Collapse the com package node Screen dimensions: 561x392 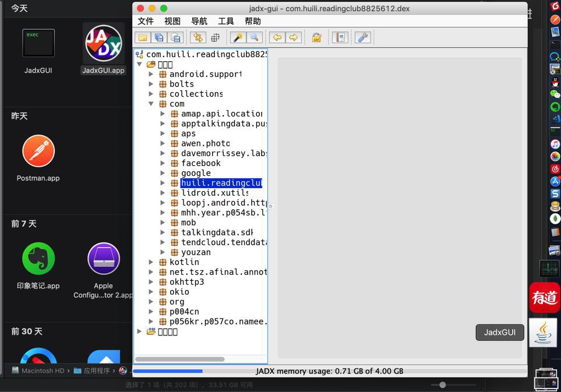pyautogui.click(x=151, y=104)
